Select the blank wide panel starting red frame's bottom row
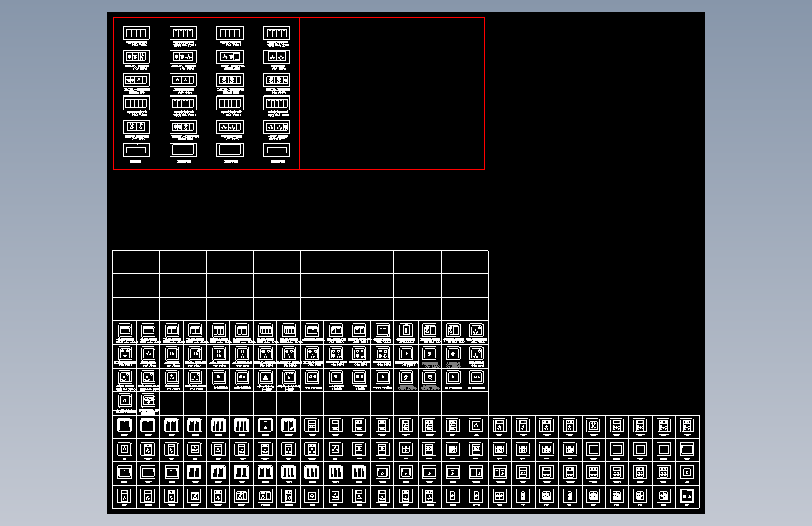Viewport: 812px width, 526px height. point(136,150)
